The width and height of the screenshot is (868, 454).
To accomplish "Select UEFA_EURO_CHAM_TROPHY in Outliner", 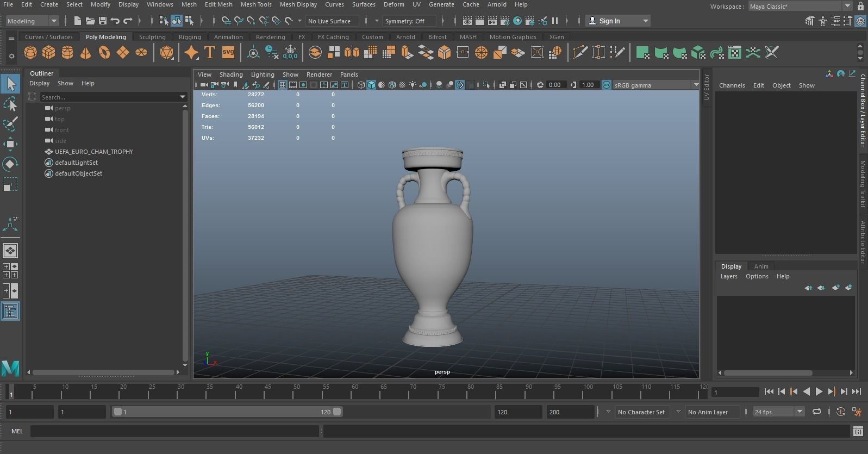I will [x=93, y=152].
